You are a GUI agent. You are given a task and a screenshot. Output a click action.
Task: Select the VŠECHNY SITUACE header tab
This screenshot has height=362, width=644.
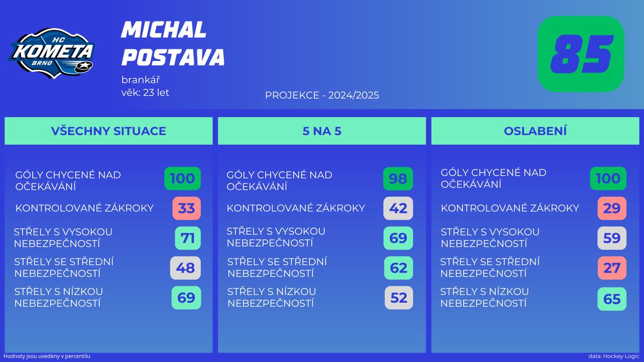coord(108,131)
